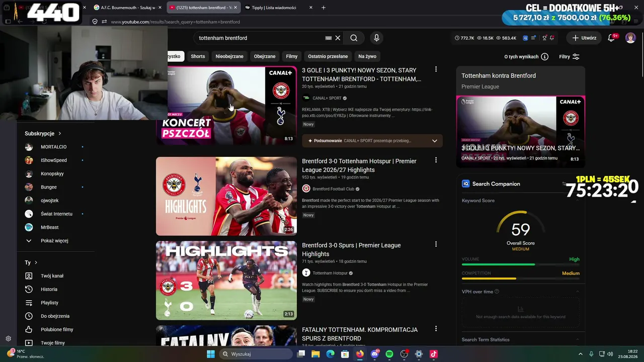Open the account avatar menu
The width and height of the screenshot is (644, 362).
tap(630, 38)
